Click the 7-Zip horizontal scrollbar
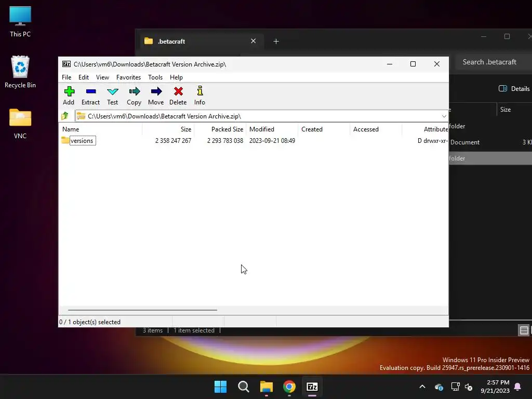Viewport: 532px width, 399px height. click(142, 310)
